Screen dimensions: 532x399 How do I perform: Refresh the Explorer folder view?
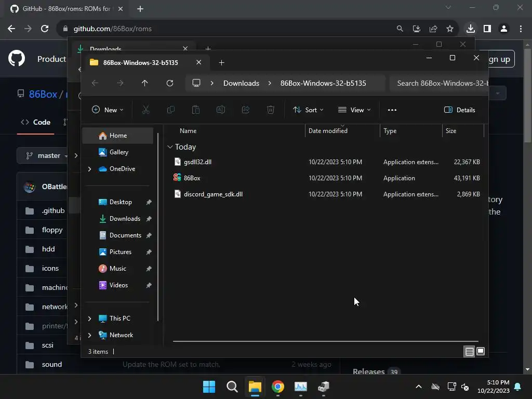170,83
